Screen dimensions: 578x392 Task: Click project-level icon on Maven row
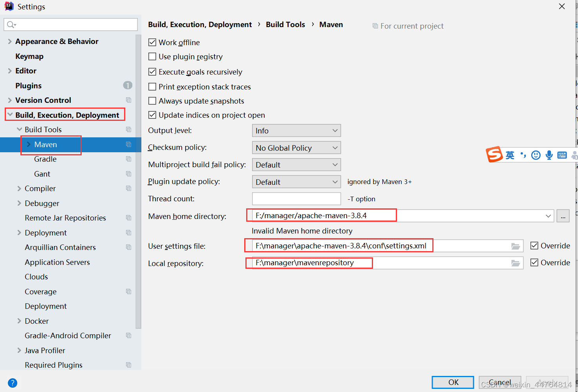pyautogui.click(x=128, y=144)
